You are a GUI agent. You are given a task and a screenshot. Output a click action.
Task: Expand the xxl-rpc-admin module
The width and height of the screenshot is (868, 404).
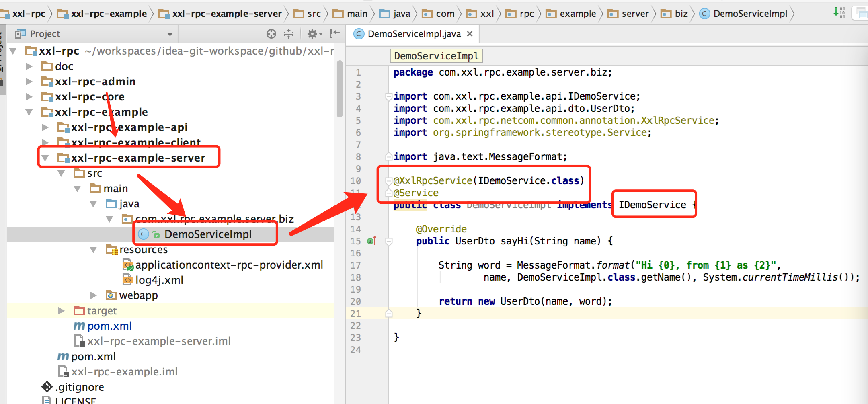coord(29,82)
